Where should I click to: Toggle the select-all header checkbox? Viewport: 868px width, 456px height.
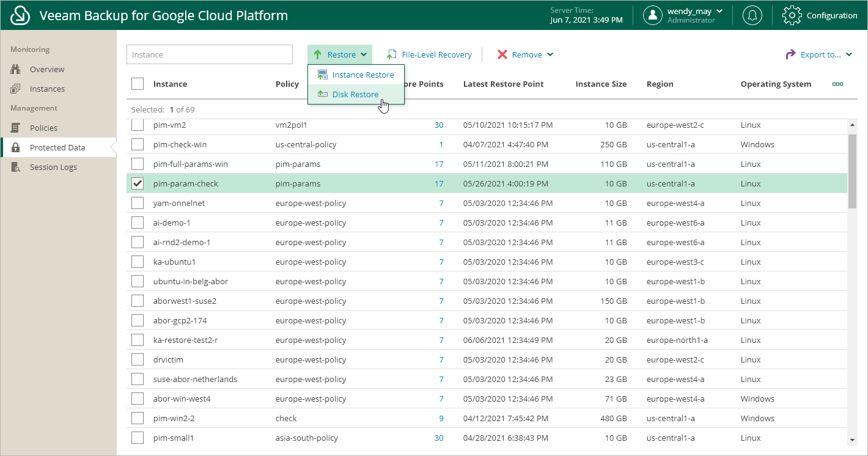click(138, 84)
